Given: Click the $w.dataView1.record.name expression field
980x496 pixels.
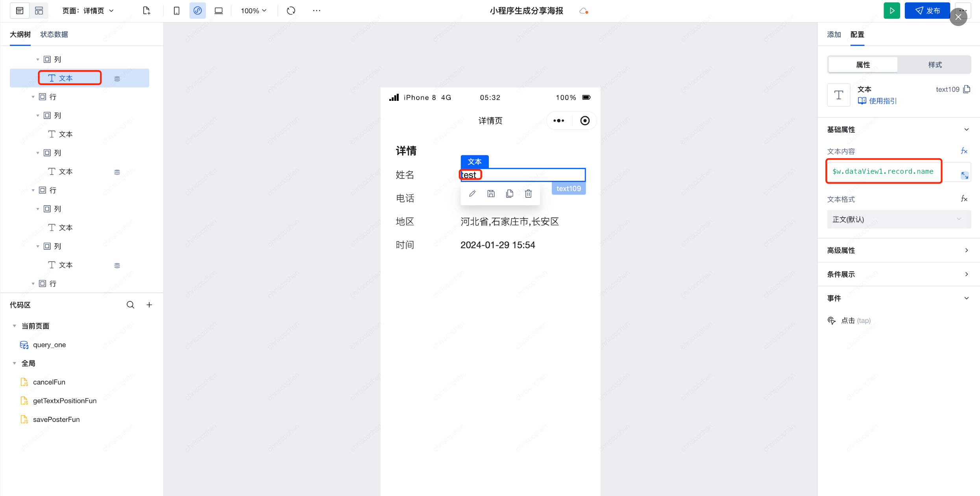Looking at the screenshot, I should tap(883, 171).
